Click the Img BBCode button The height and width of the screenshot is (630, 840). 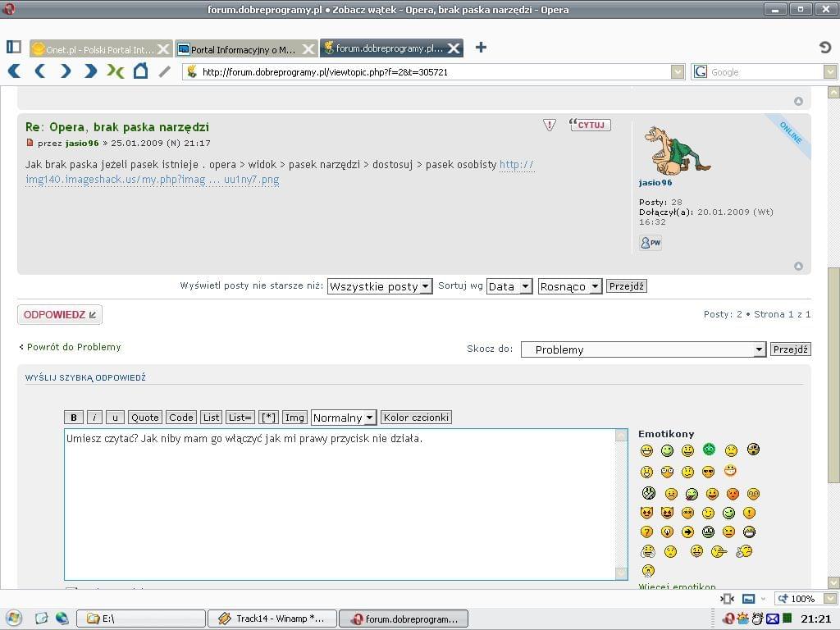pos(294,418)
